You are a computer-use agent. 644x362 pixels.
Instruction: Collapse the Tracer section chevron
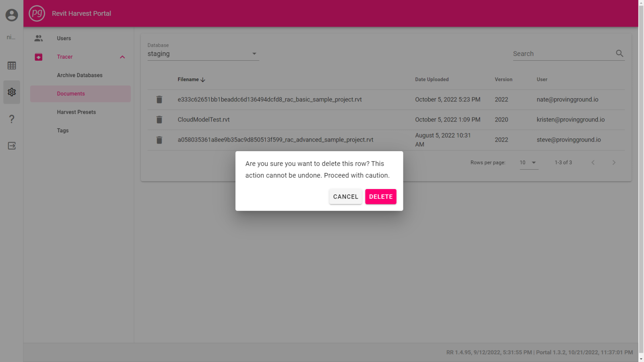tap(122, 57)
